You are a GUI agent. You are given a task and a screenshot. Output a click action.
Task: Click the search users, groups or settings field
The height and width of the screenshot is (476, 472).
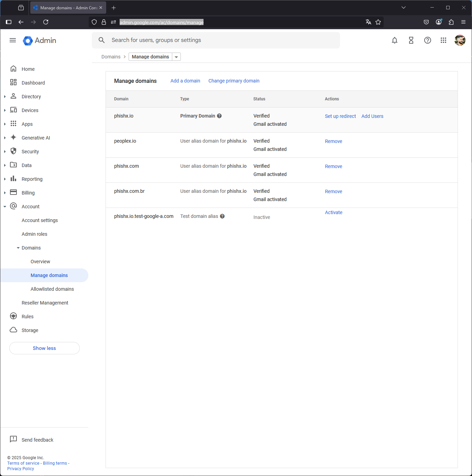point(216,40)
